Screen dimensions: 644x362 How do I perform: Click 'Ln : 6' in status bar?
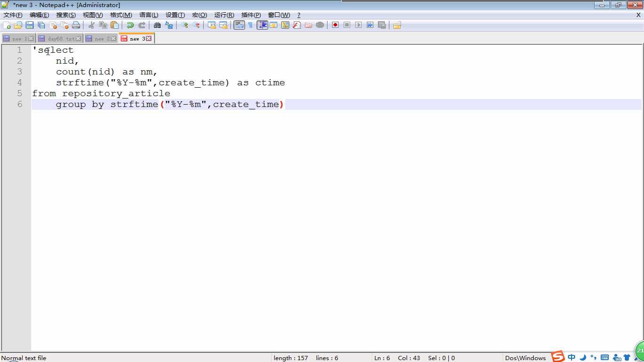point(382,358)
